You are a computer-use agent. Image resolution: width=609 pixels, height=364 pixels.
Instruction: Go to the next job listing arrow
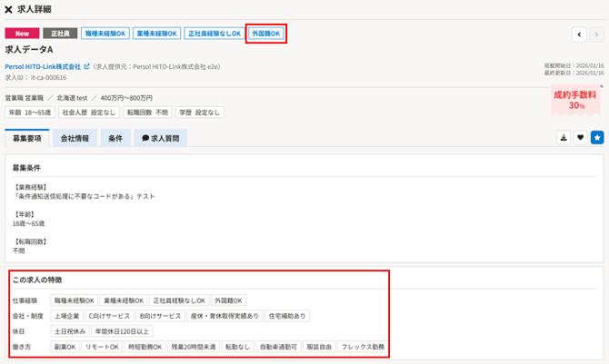[x=596, y=34]
